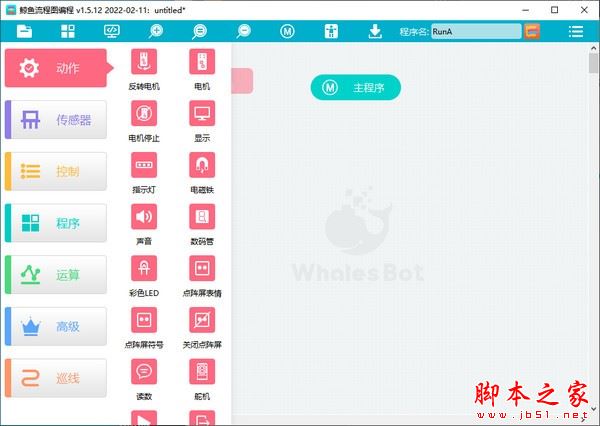Pick the 显示 (display) block icon
Screen dimensions: 600x426
tap(202, 114)
